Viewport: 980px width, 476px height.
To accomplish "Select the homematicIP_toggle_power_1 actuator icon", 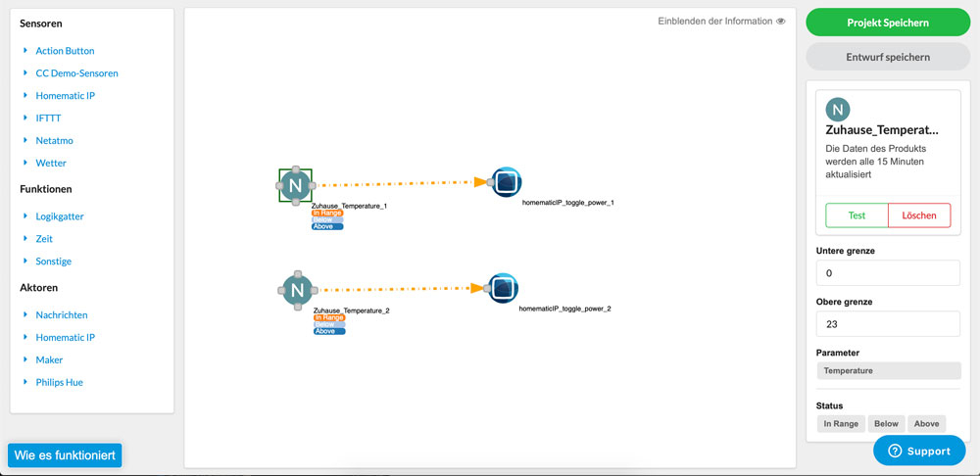I will [x=507, y=182].
